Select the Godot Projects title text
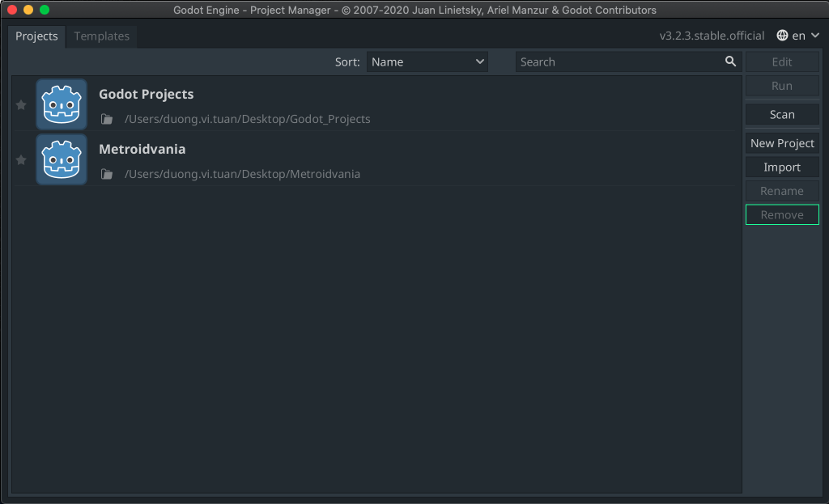 tap(147, 94)
